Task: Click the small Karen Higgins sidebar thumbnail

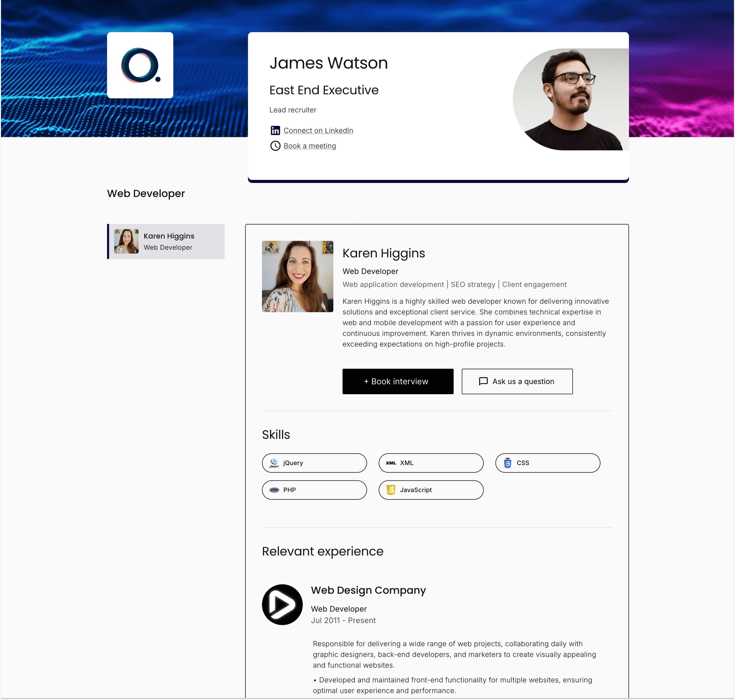Action: [x=126, y=241]
